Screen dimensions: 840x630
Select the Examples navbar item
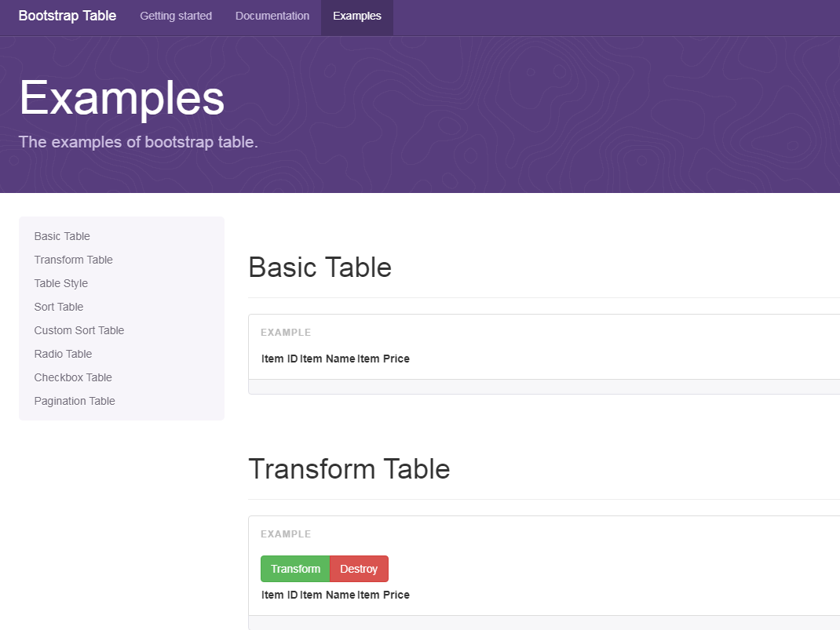click(356, 16)
